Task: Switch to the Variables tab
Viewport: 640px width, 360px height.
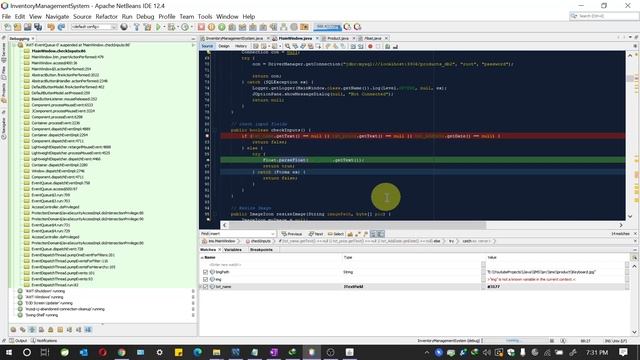Action: point(233,249)
